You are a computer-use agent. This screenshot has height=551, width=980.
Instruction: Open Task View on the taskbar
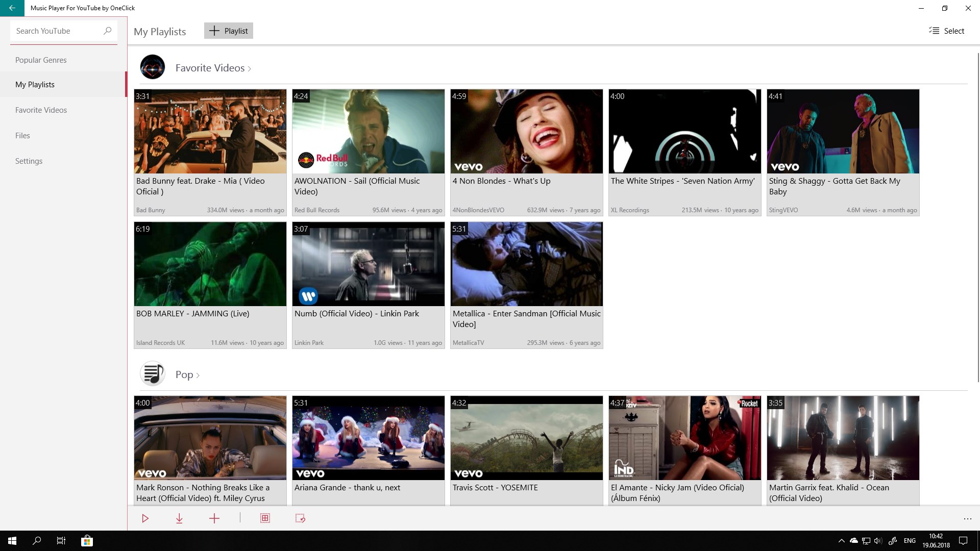[61, 541]
